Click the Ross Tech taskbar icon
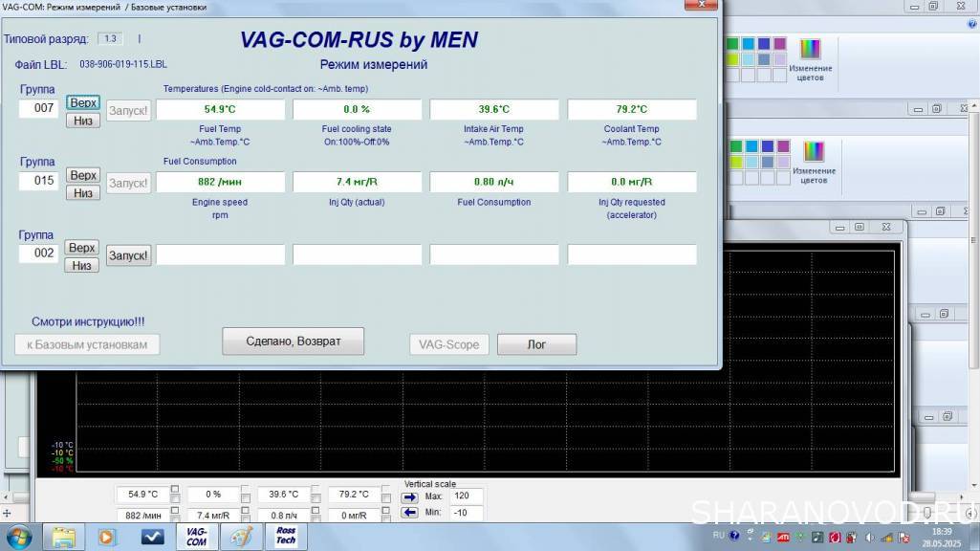Image resolution: width=980 pixels, height=551 pixels. coord(286,537)
